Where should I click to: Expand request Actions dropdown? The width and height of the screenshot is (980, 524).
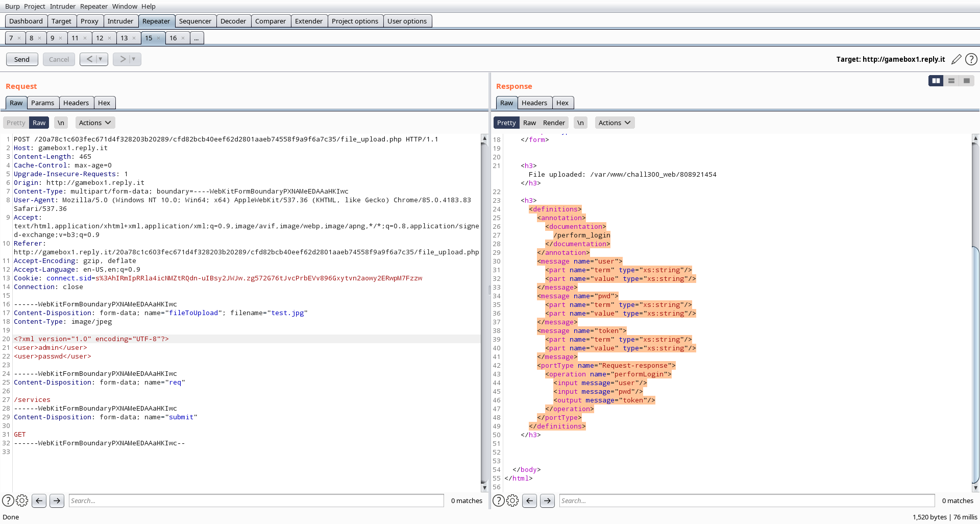[95, 123]
